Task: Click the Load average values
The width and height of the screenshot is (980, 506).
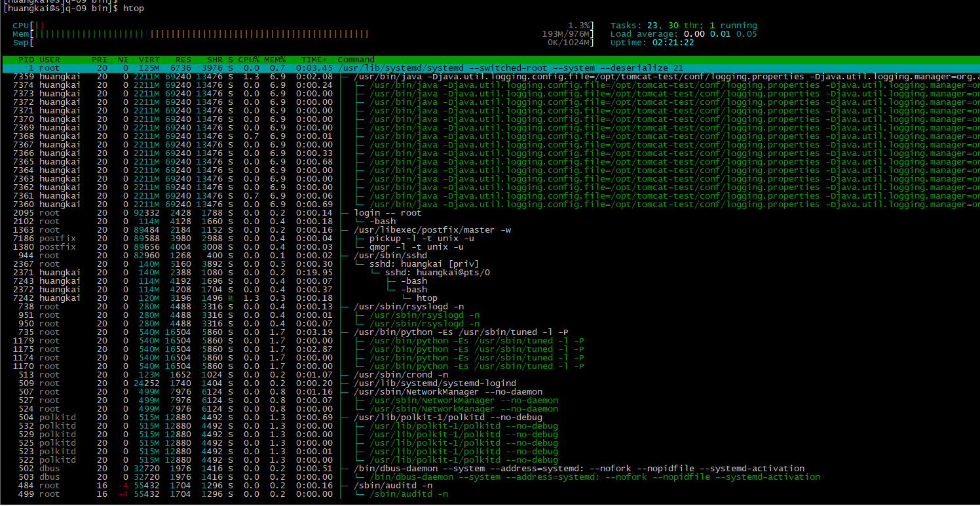Action: tap(720, 34)
